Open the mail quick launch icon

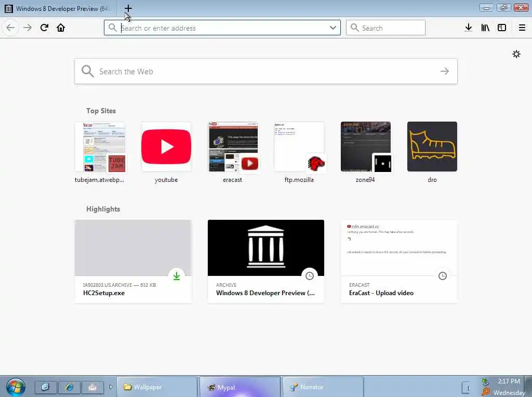[x=92, y=387]
